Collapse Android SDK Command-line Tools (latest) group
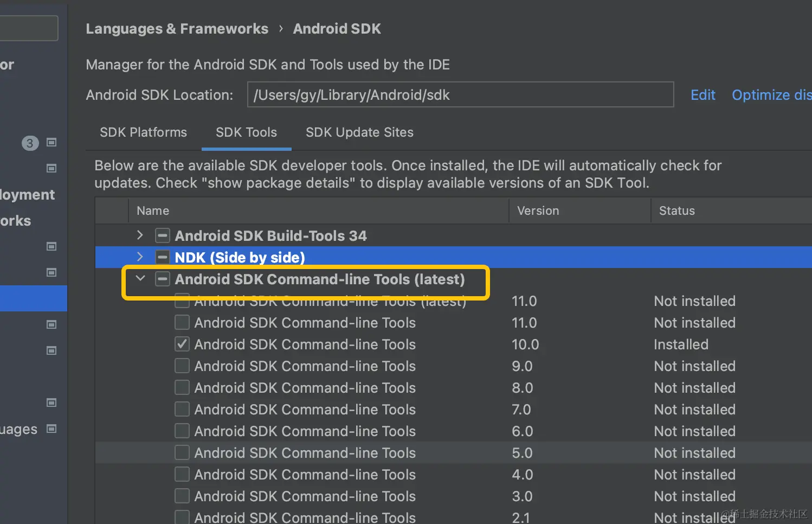812x524 pixels. pos(140,278)
